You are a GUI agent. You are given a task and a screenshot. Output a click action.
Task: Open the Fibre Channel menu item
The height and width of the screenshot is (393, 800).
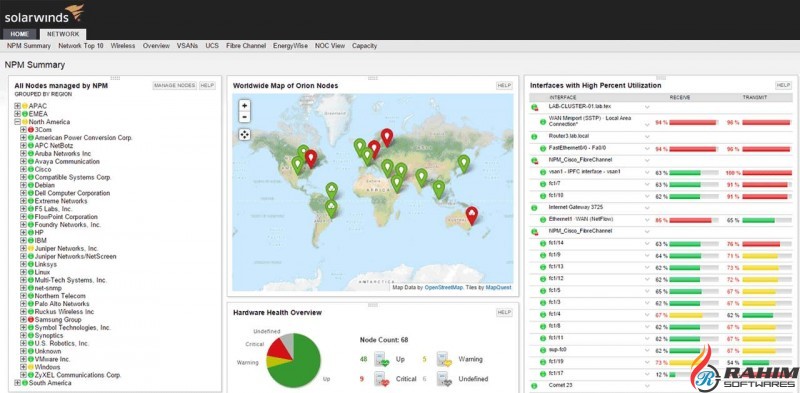coord(246,46)
